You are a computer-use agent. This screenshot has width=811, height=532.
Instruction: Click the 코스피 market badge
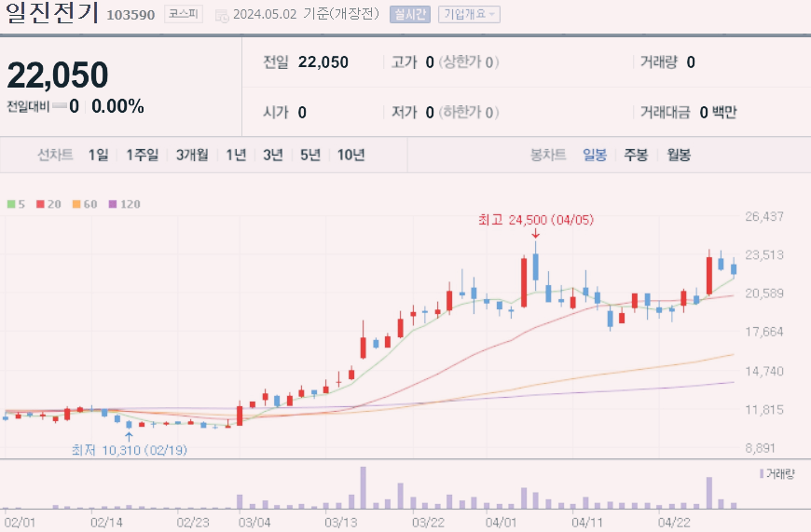184,14
